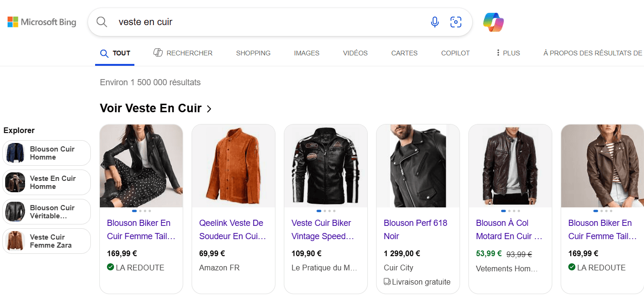The image size is (644, 304).
Task: Open visual search camera icon
Action: (x=456, y=22)
